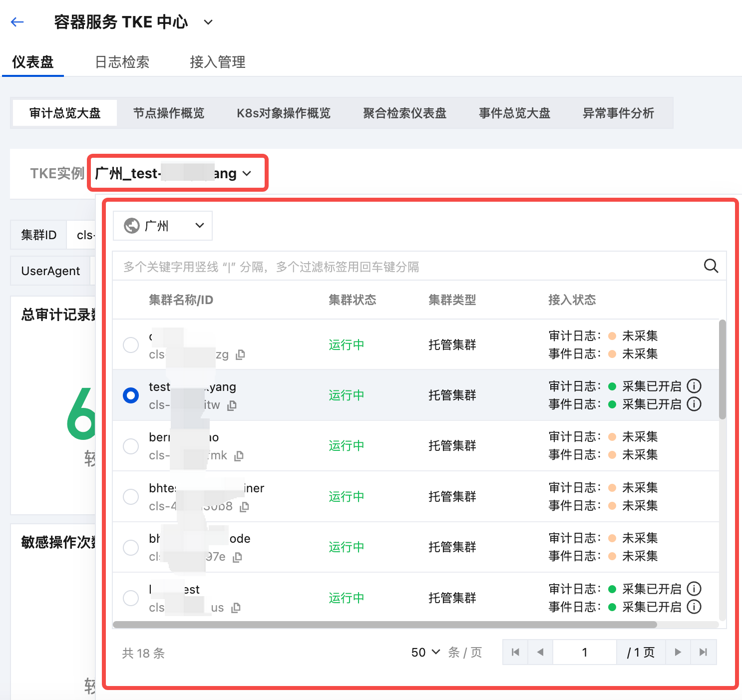
Task: Click the horizontal scrollbar of cluster list
Action: click(385, 625)
